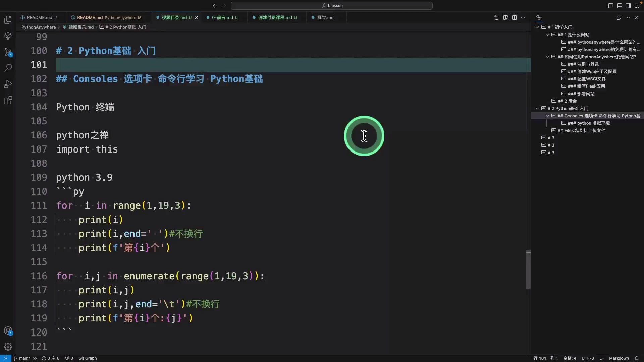
Task: Toggle the bottom panel visibility
Action: 619,6
